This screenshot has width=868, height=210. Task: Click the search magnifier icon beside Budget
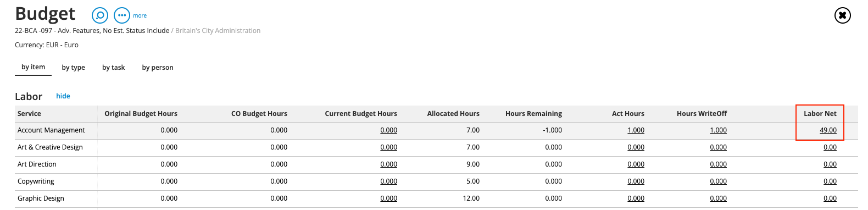[100, 15]
